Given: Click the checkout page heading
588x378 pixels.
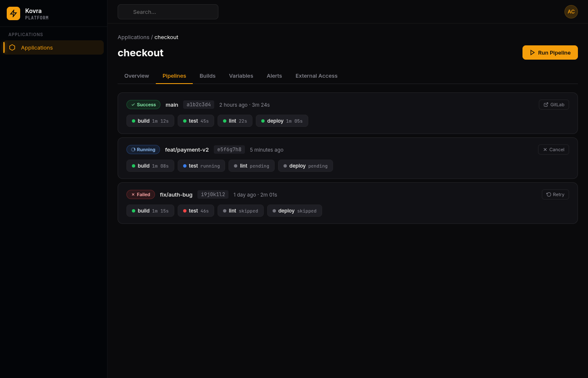Looking at the screenshot, I should pyautogui.click(x=141, y=53).
